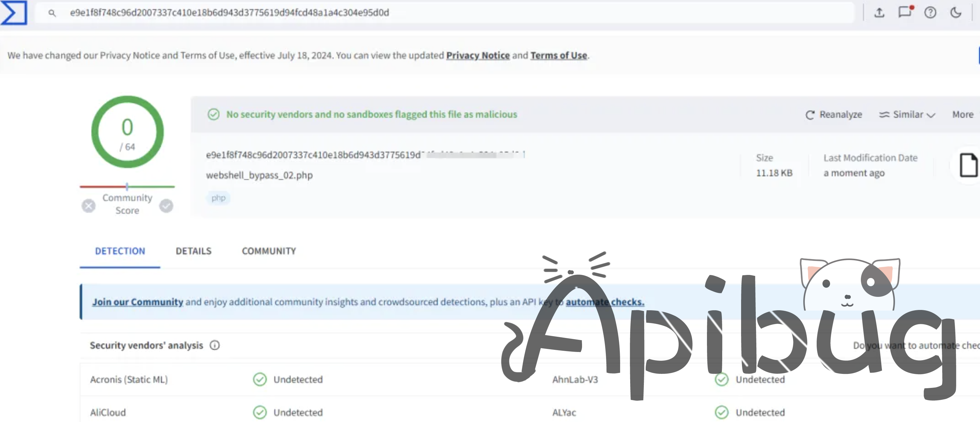View the updated Privacy Notice
Image resolution: width=980 pixels, height=422 pixels.
[x=478, y=55]
